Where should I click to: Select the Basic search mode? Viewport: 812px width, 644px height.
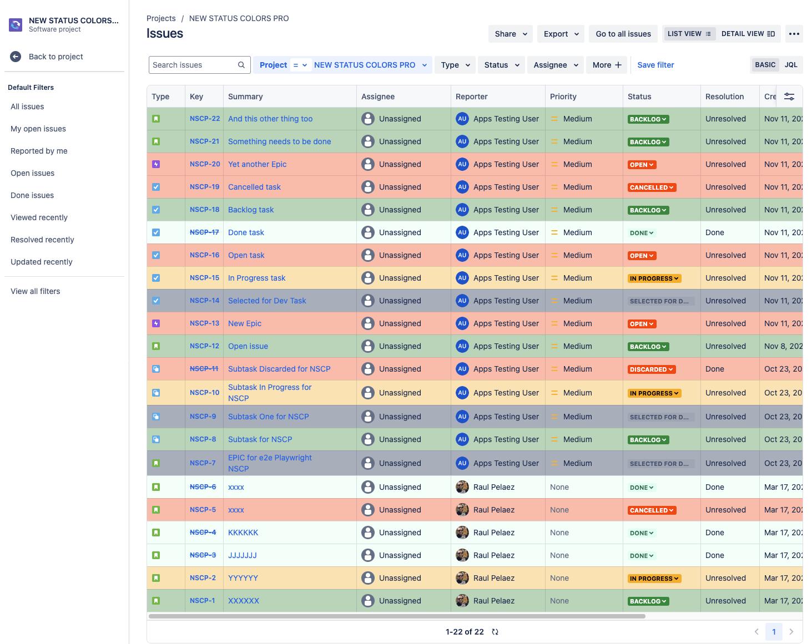click(765, 65)
